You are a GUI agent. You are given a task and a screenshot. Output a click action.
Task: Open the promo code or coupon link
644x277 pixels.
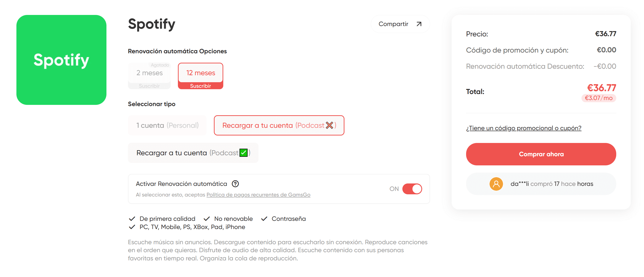pyautogui.click(x=524, y=128)
